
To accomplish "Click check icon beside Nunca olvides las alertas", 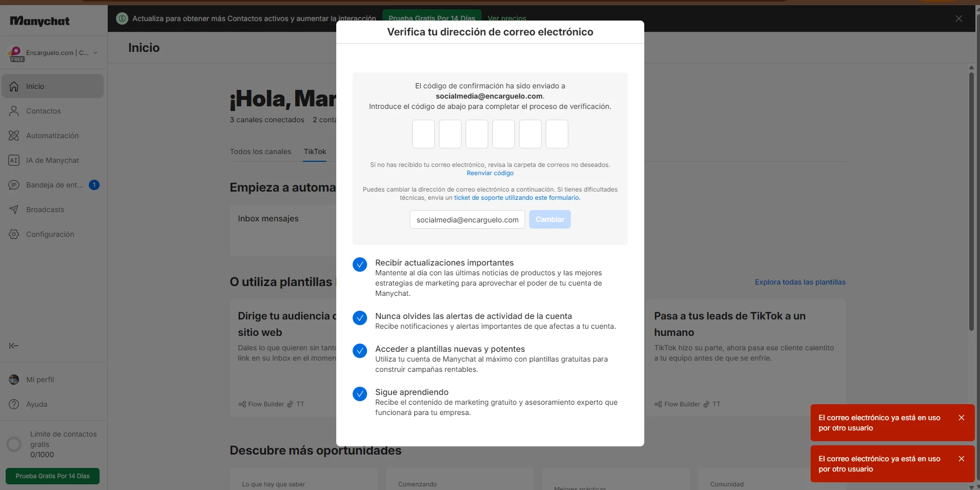I will 360,318.
